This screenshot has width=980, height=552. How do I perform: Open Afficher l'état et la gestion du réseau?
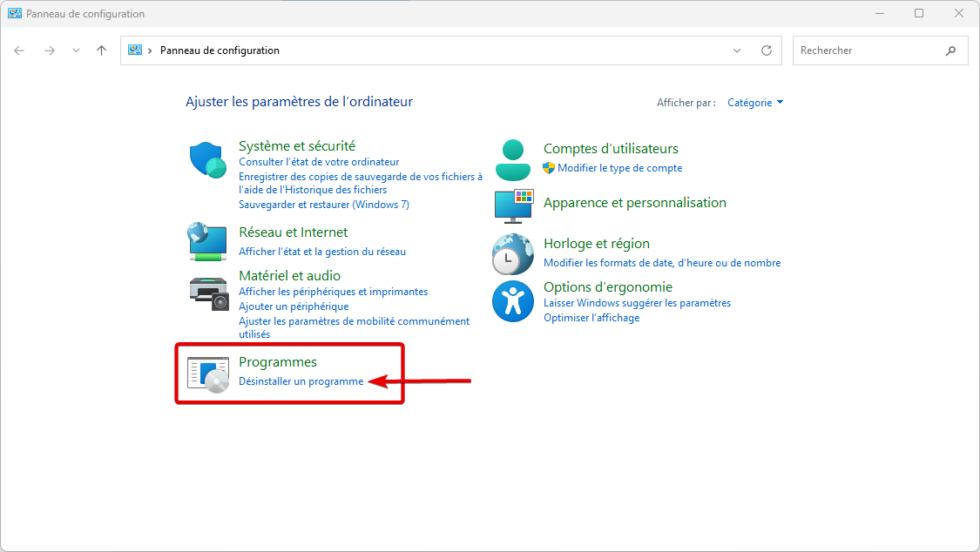point(322,252)
